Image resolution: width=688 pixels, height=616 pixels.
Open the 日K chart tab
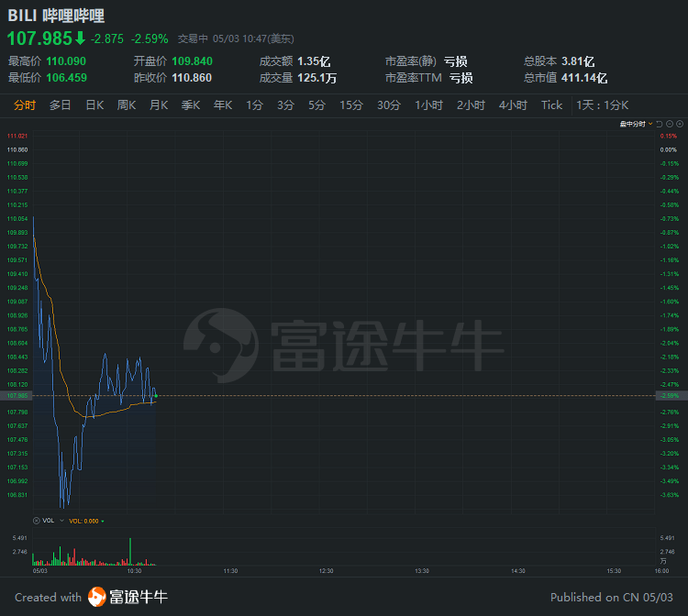pos(94,105)
